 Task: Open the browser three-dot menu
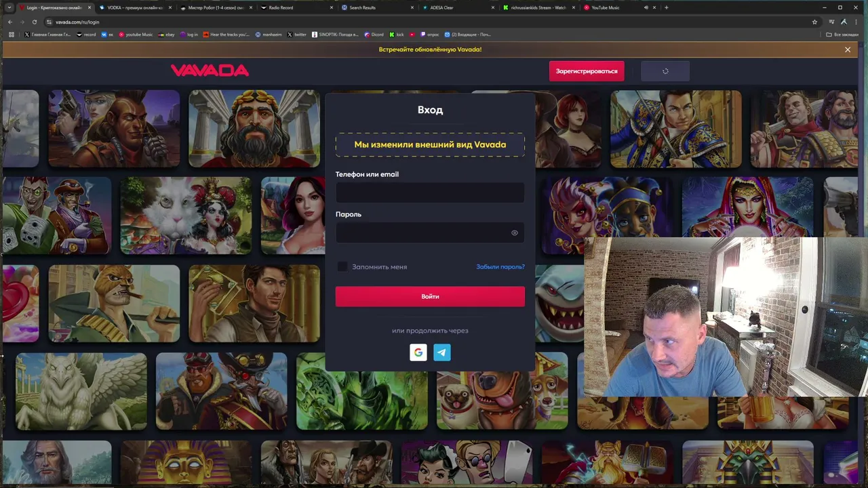click(x=856, y=22)
